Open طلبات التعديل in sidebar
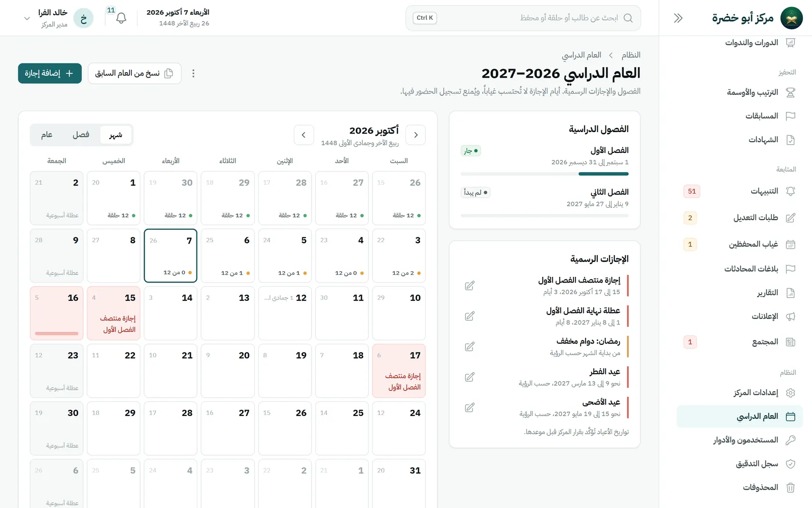Screen dimensions: 812x508 tap(740, 218)
